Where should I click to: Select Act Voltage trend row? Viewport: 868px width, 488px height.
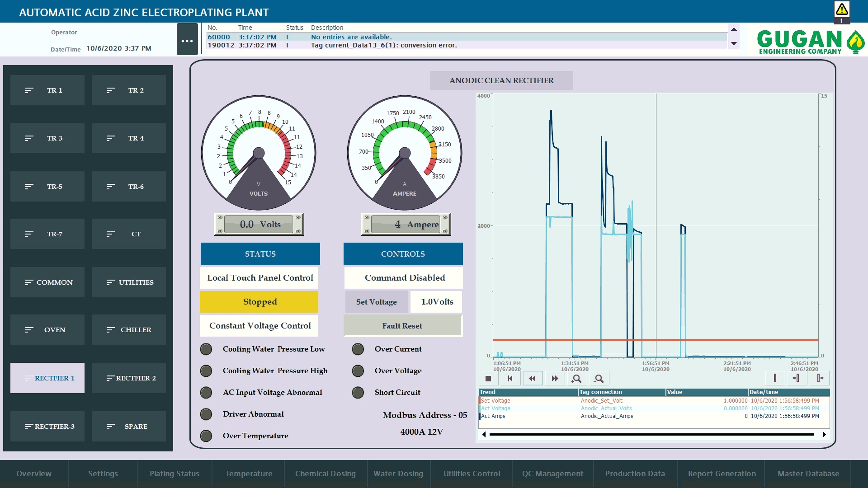(x=654, y=408)
